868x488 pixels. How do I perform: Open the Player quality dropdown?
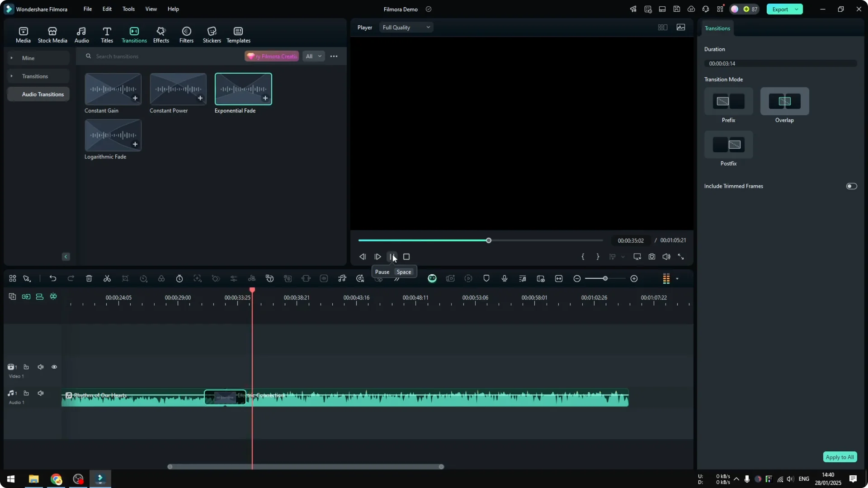point(406,27)
